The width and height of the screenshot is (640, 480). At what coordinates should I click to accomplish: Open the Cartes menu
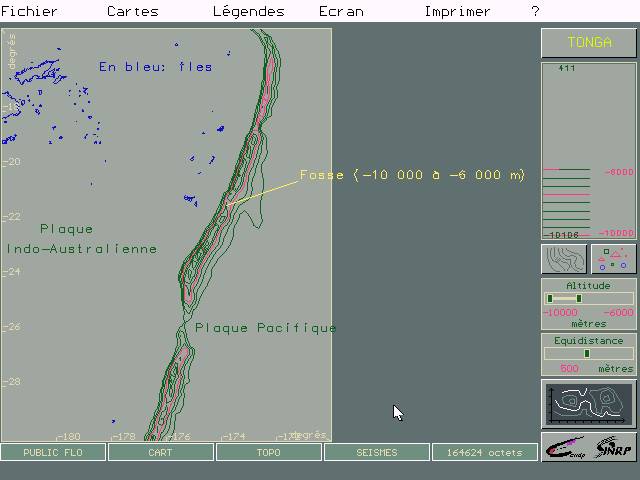132,12
